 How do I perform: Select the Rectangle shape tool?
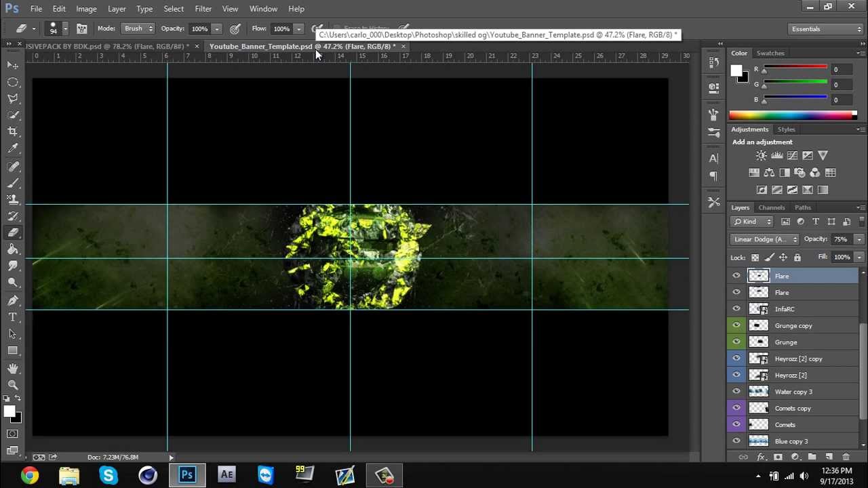pos(13,350)
